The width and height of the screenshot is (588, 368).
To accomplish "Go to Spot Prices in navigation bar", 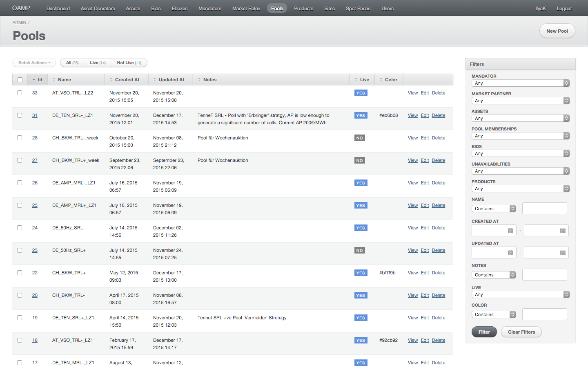I will coord(358,8).
